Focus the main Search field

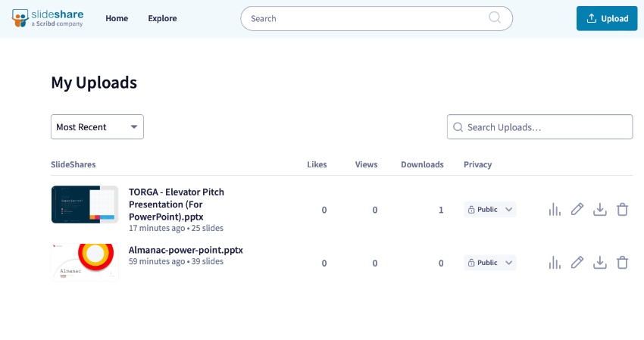377,18
